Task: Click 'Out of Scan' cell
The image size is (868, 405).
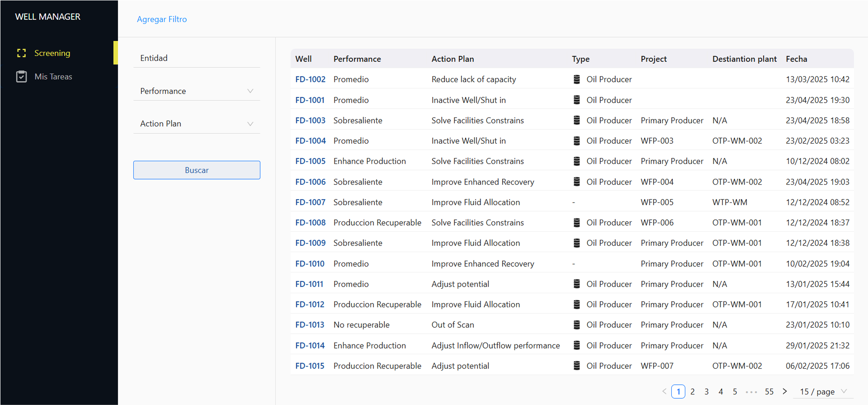Action: [453, 325]
